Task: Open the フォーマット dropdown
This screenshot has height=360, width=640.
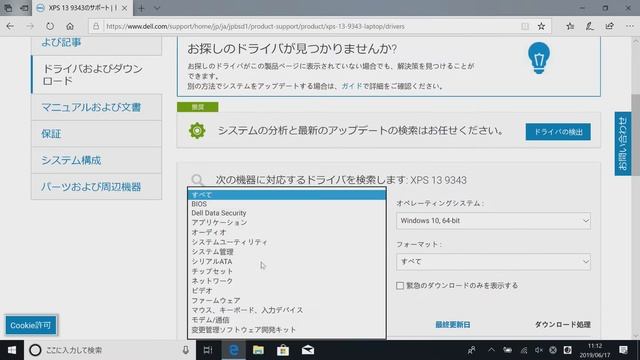Action: pos(493,262)
